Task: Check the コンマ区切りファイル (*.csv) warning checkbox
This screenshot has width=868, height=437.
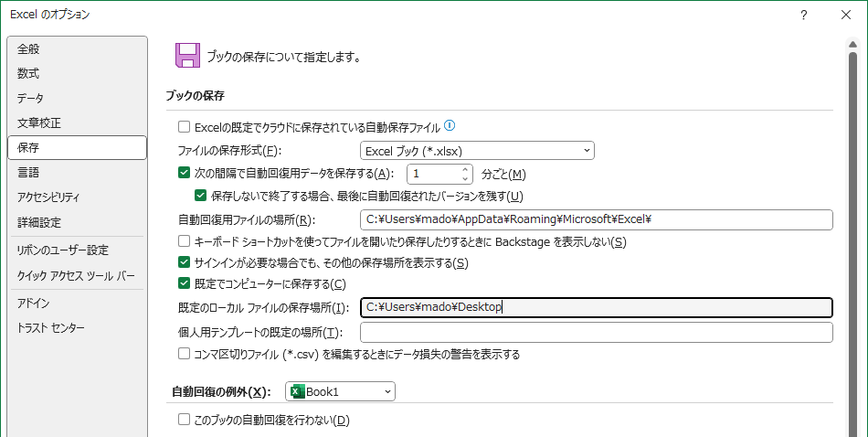Action: 184,354
